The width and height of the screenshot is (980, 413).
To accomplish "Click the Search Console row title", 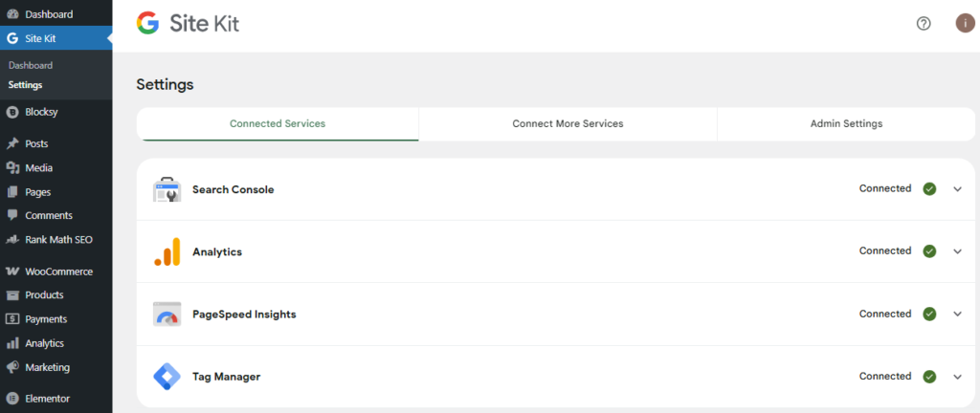I will click(234, 189).
